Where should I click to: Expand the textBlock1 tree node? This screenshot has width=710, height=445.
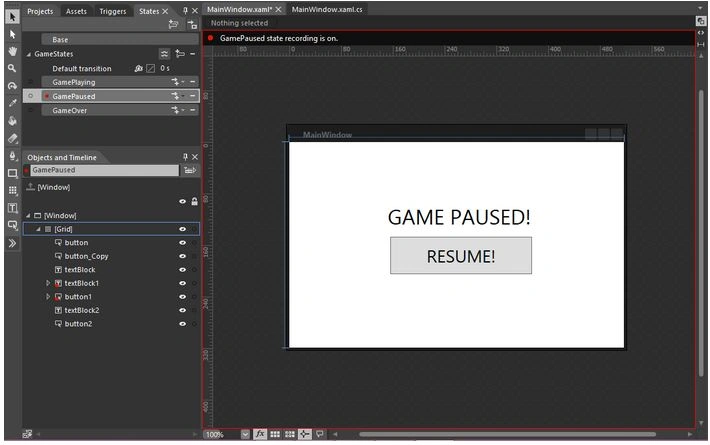(48, 283)
